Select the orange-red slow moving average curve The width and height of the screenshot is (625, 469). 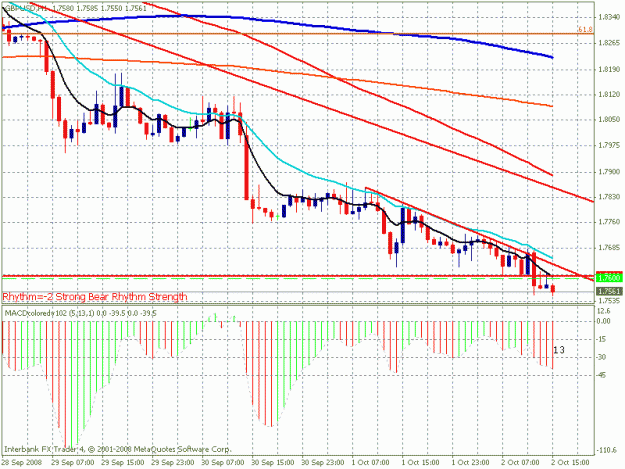[279, 71]
